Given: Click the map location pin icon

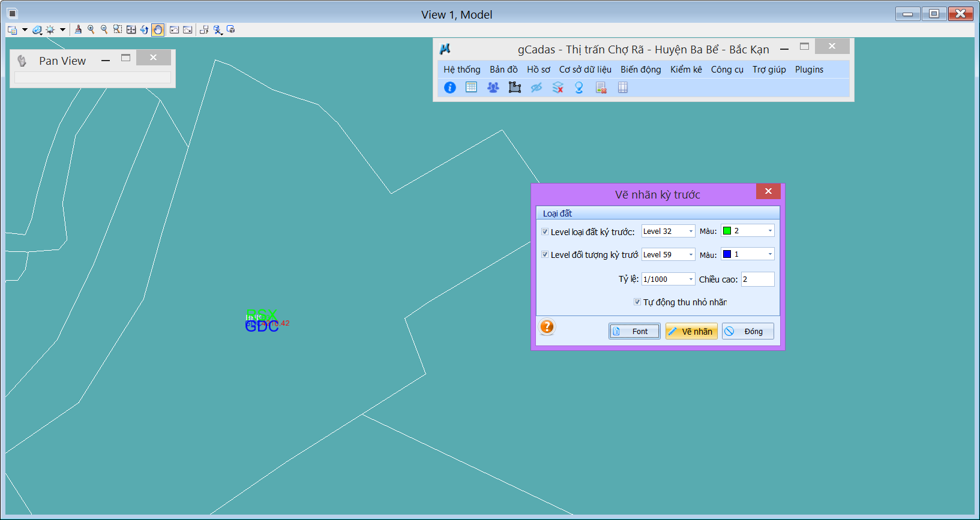Looking at the screenshot, I should (x=579, y=88).
